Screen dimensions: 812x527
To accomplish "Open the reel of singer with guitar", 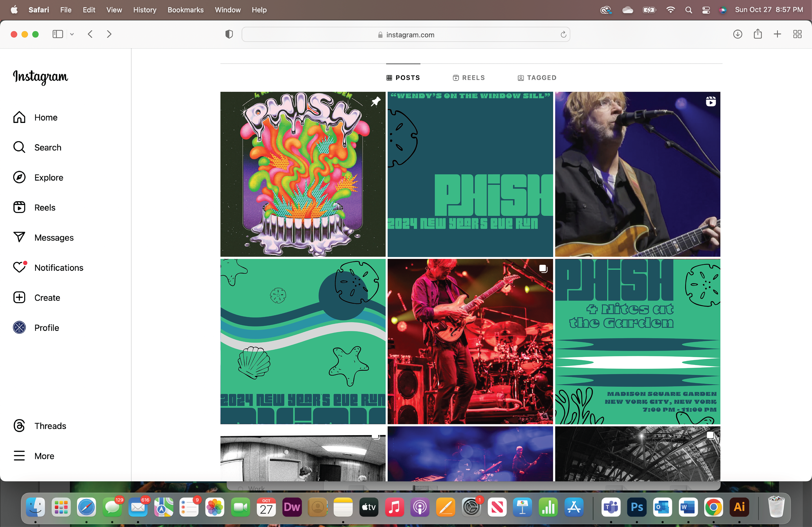I will click(637, 174).
